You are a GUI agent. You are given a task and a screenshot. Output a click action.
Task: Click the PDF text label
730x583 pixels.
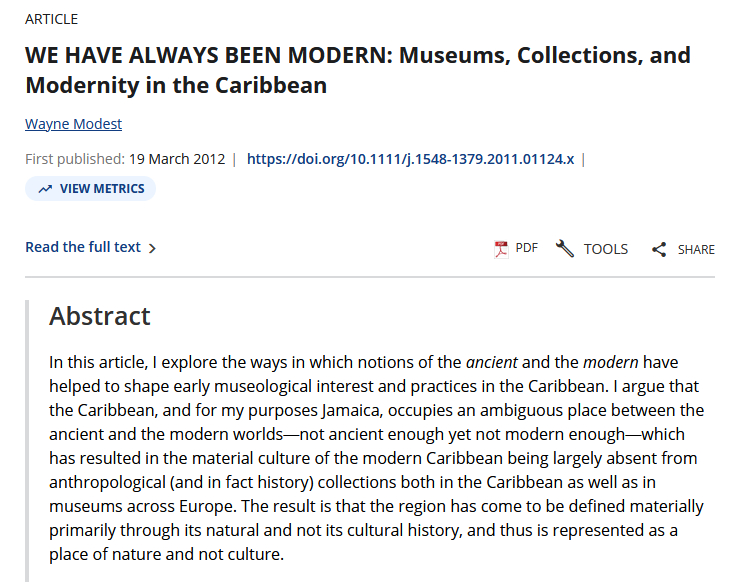click(527, 248)
